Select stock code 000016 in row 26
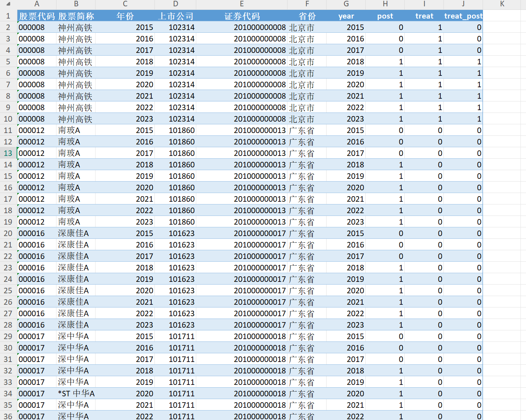 click(x=37, y=302)
